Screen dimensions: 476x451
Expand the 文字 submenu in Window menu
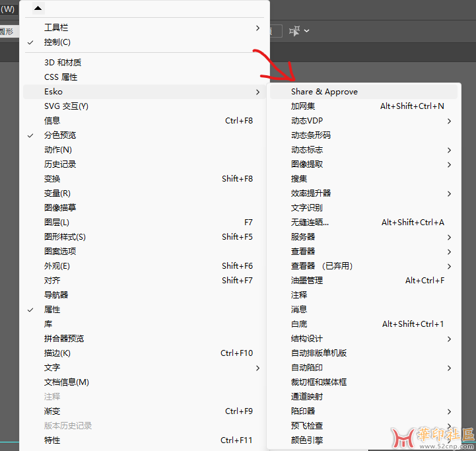(x=145, y=368)
